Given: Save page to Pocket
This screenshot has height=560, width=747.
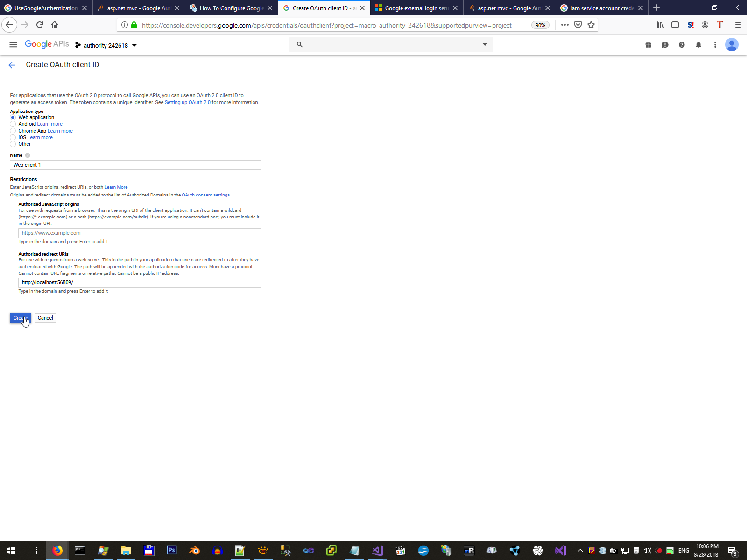Looking at the screenshot, I should point(578,25).
